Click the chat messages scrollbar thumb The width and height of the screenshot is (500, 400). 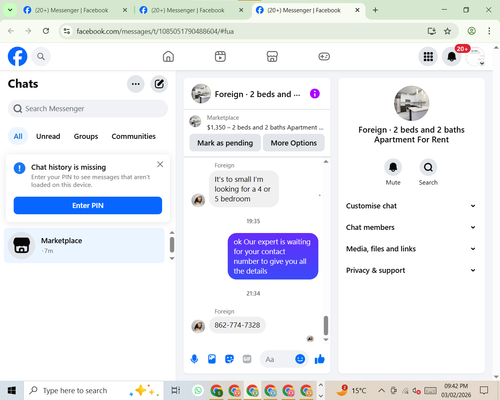326,325
